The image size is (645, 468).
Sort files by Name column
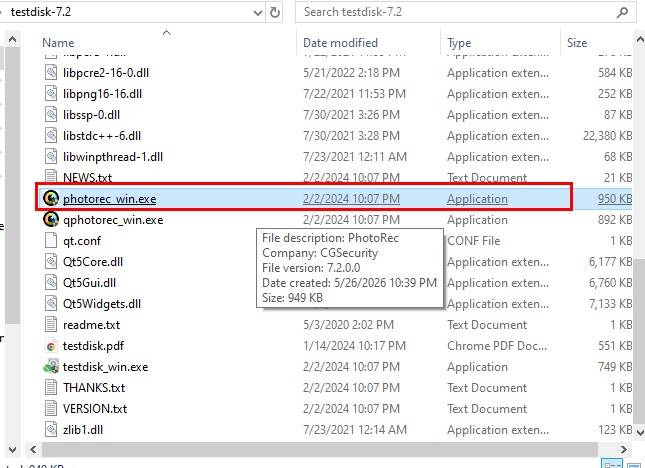pyautogui.click(x=58, y=43)
